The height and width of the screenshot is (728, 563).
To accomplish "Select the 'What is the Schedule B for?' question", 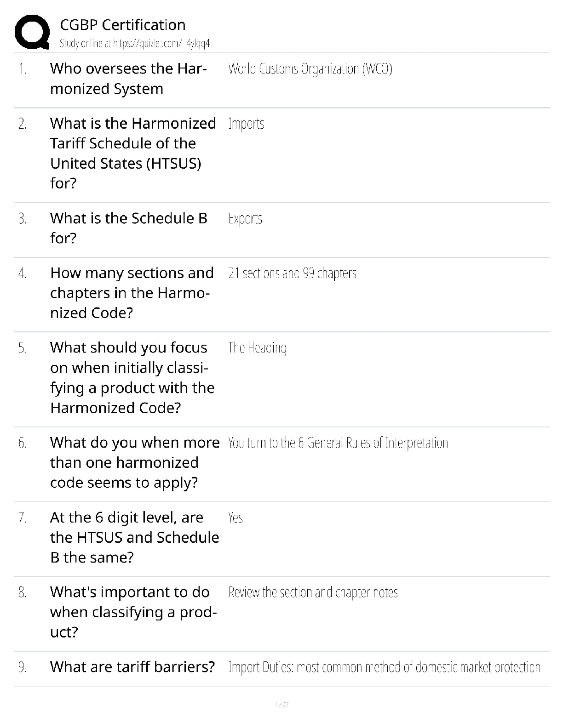I will point(128,228).
